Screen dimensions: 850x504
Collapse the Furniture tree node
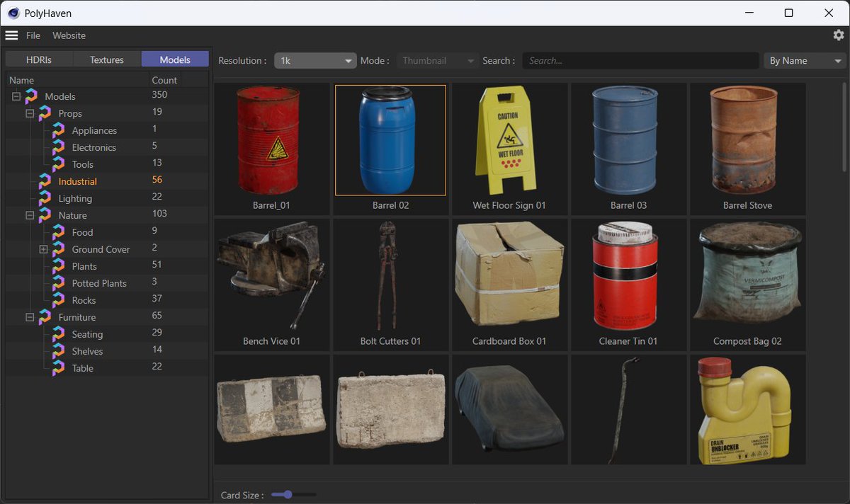click(x=30, y=317)
